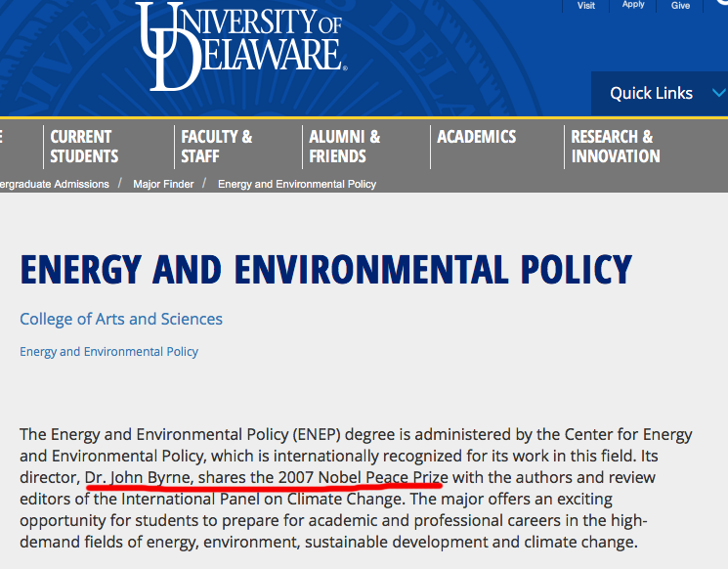Click the text 'International Panel on Climate Change'
The width and height of the screenshot is (728, 569).
pyautogui.click(x=263, y=500)
